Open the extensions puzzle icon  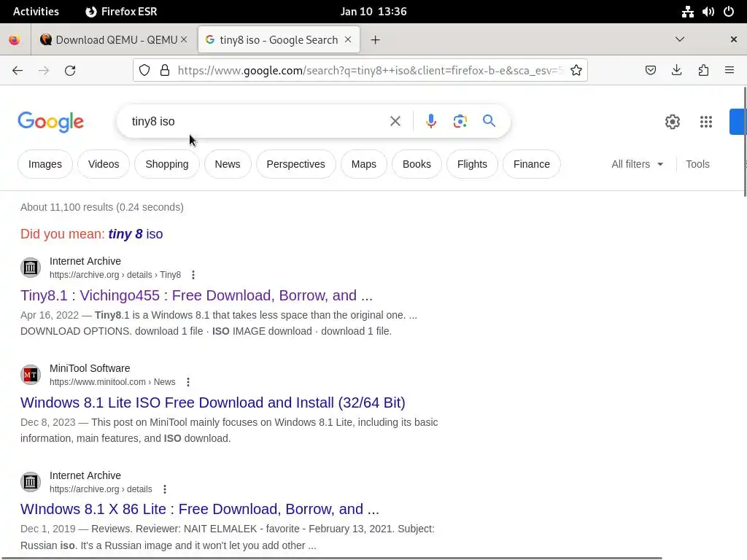[x=703, y=71]
